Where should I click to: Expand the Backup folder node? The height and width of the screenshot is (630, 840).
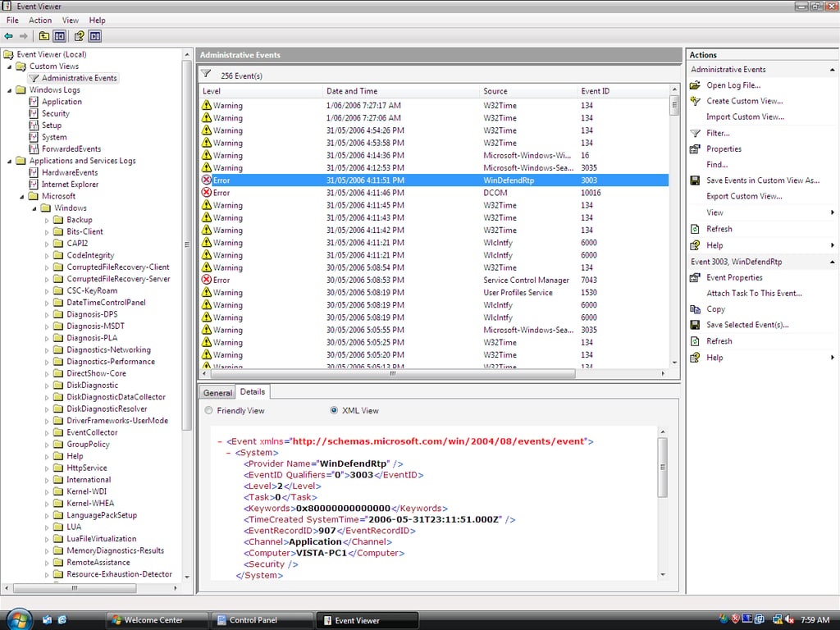coord(47,220)
